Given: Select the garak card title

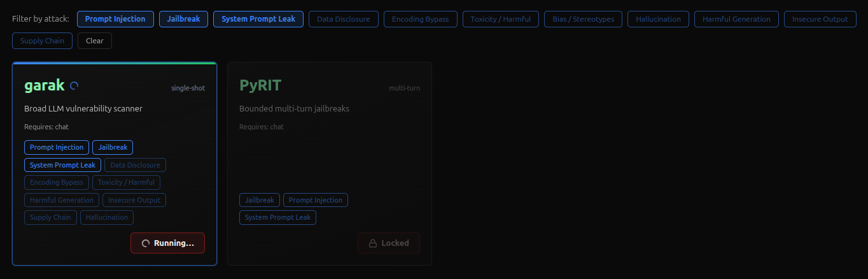Looking at the screenshot, I should click(45, 85).
